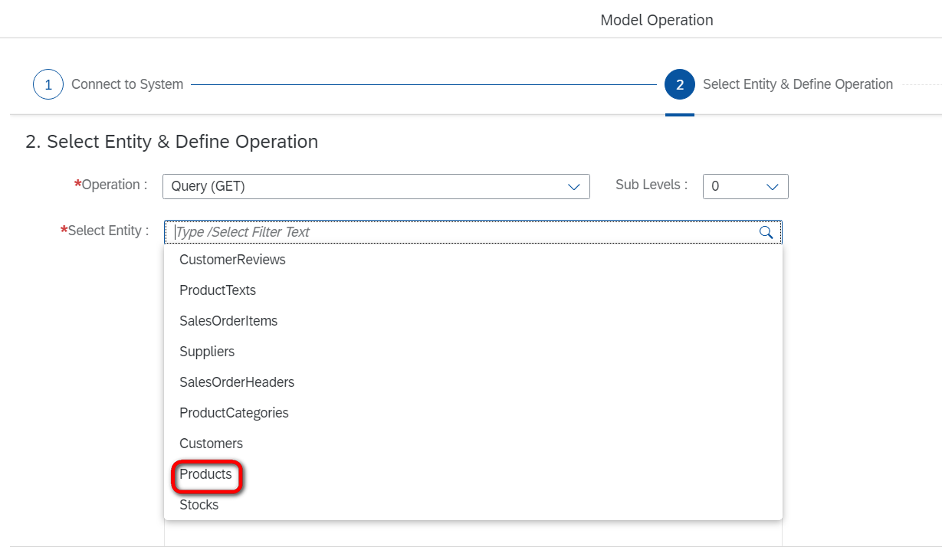Choose Stocks from the entity list

199,505
